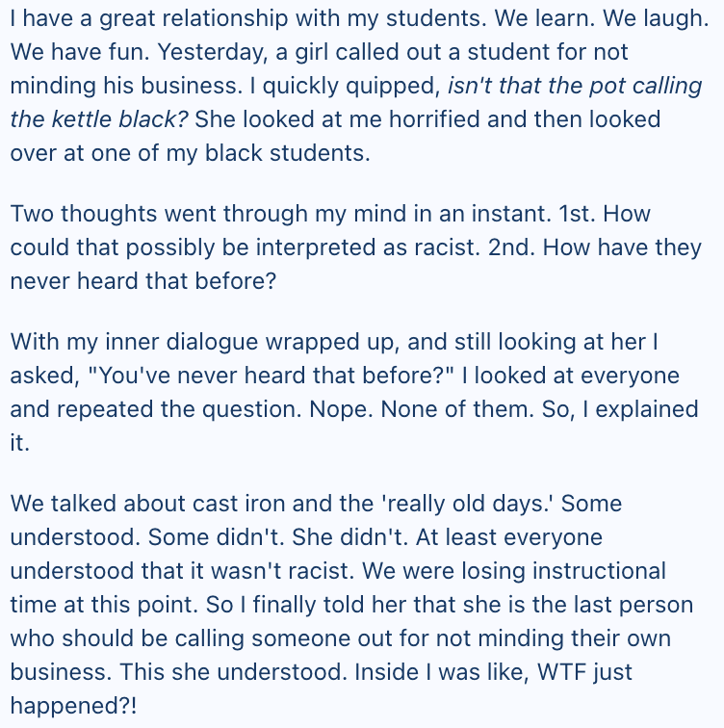Click the final word "happened?!"
This screenshot has width=724, height=728.
(74, 708)
